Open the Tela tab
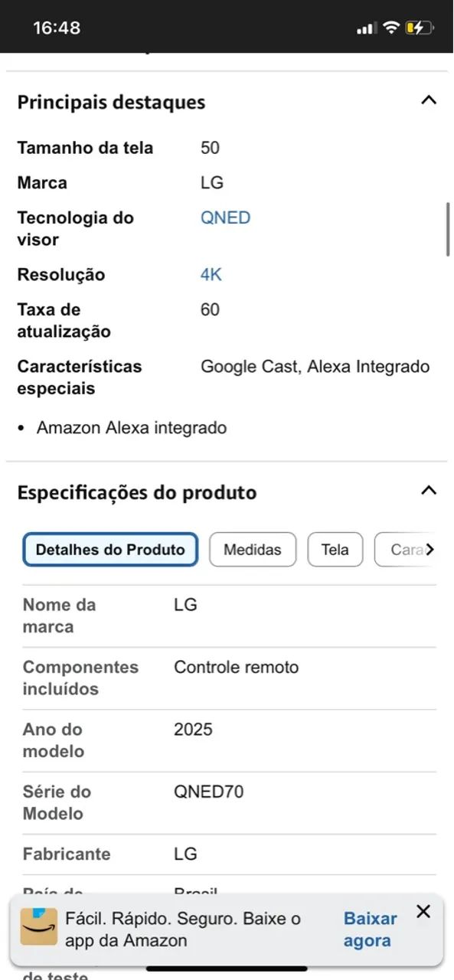This screenshot has height=980, width=454. tap(335, 549)
